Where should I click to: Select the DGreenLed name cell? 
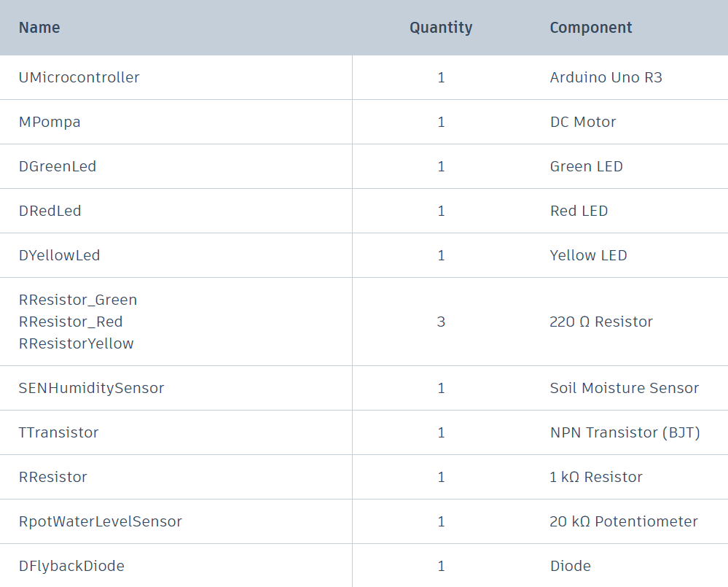58,166
